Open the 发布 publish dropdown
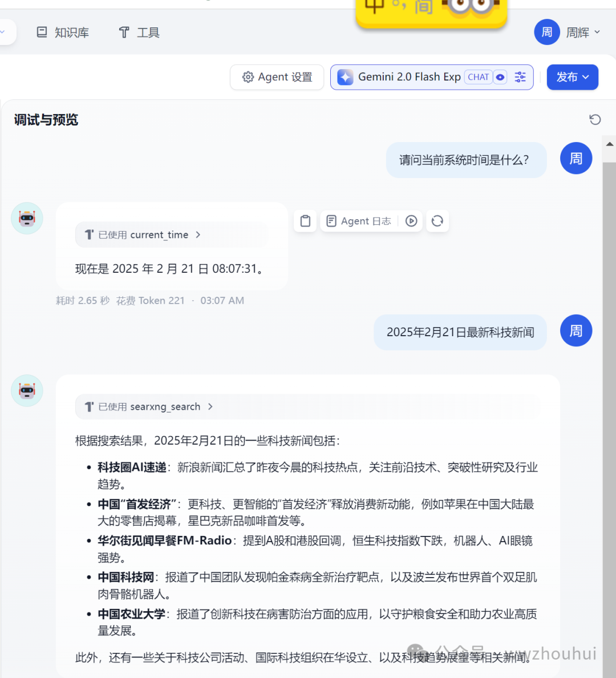This screenshot has height=678, width=616. 572,77
